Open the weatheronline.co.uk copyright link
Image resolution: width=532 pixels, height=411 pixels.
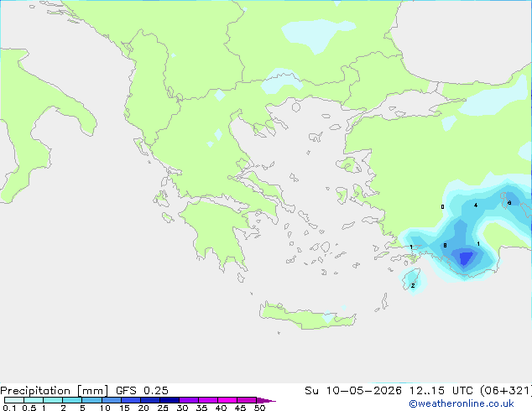point(461,403)
